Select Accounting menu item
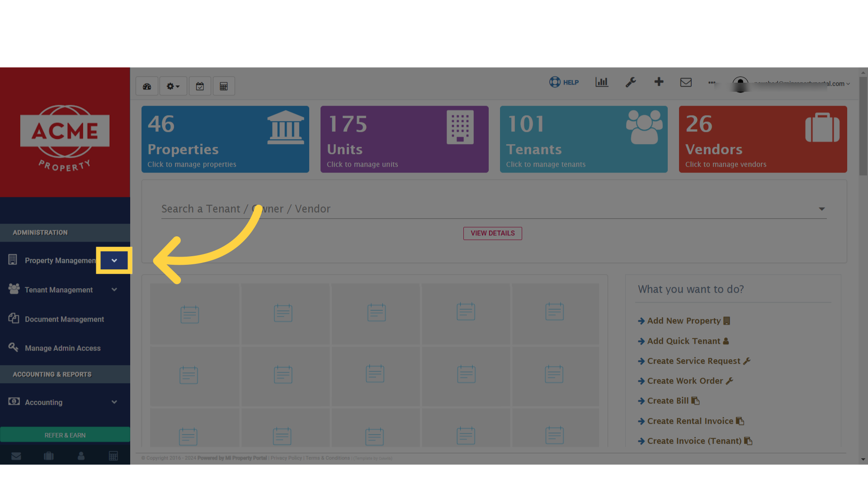Viewport: 868px width, 488px height. pos(43,403)
